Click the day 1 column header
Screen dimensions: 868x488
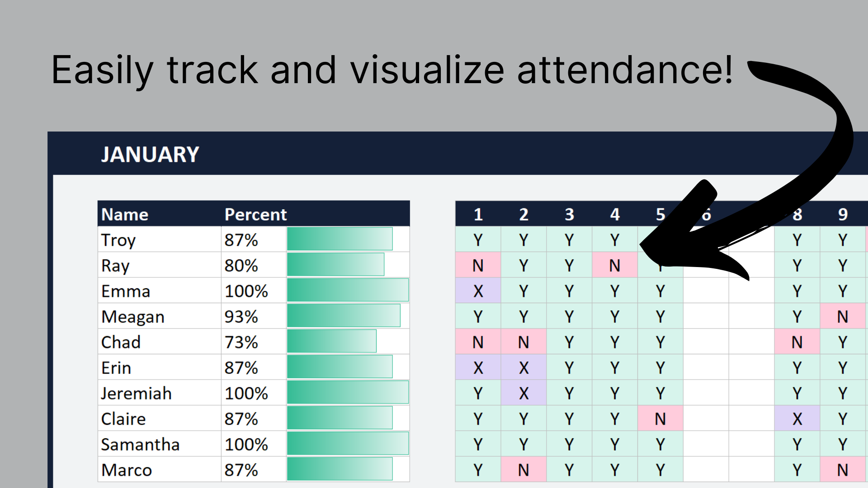[x=478, y=214]
